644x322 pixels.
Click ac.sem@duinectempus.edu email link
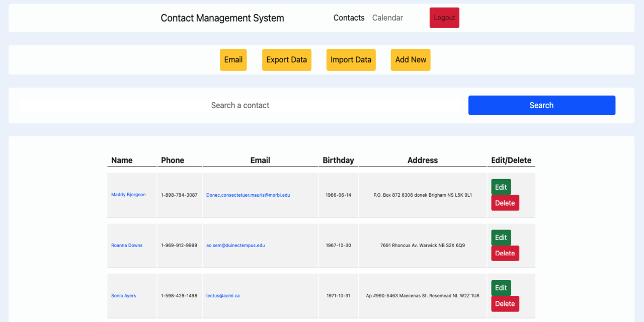click(235, 246)
